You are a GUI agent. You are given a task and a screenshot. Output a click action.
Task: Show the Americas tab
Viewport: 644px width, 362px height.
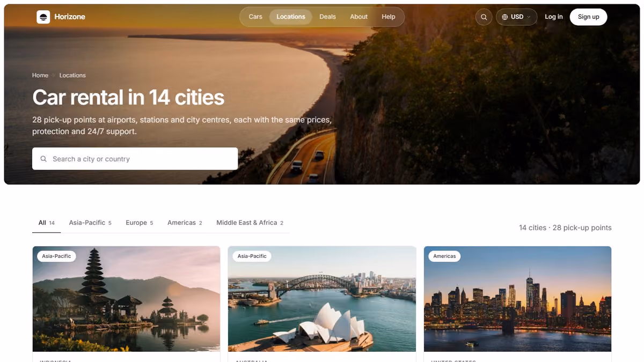pos(185,223)
